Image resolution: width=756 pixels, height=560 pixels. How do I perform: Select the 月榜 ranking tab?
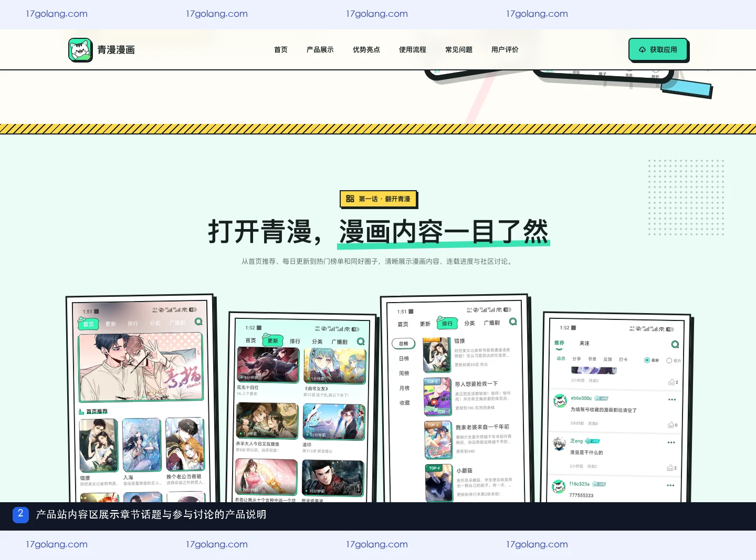coord(404,388)
